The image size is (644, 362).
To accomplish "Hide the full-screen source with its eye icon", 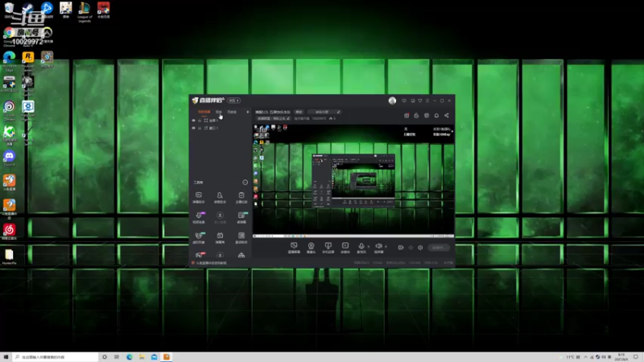I will point(193,120).
